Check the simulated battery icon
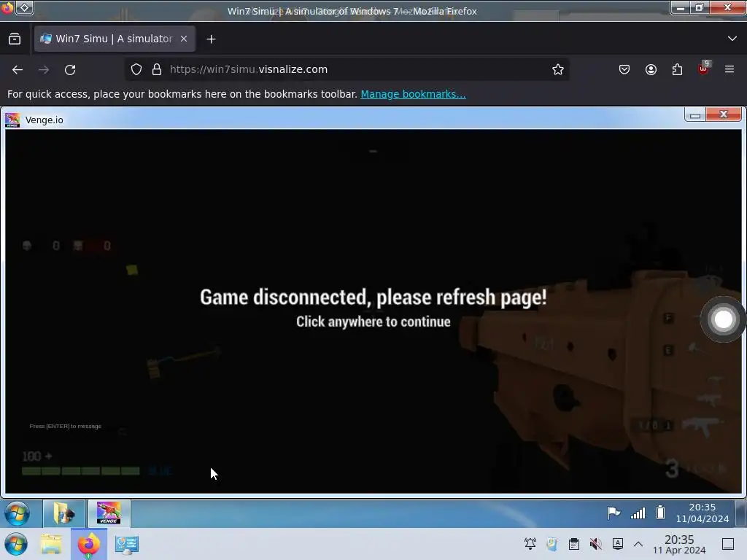Screen dimensions: 747x560 [x=660, y=513]
